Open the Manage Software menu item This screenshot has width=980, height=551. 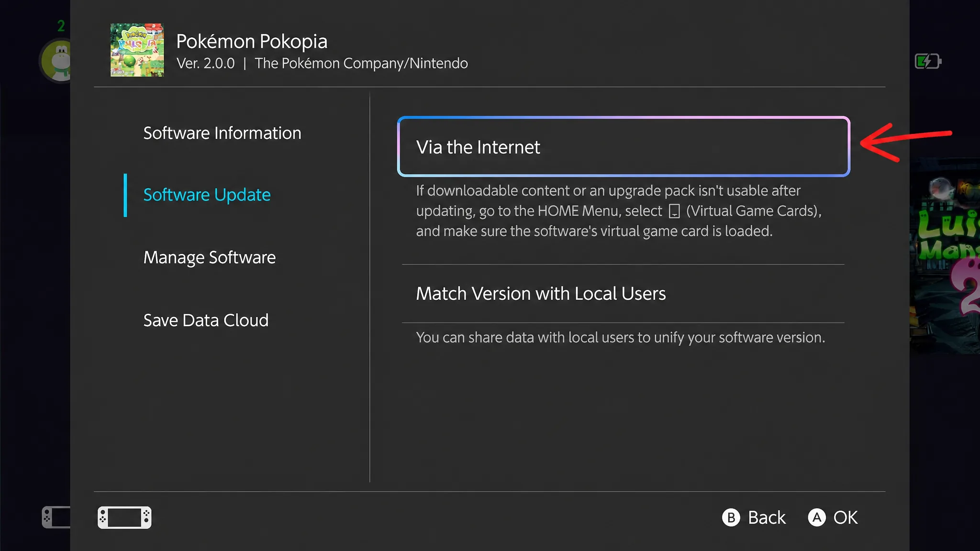(x=210, y=257)
